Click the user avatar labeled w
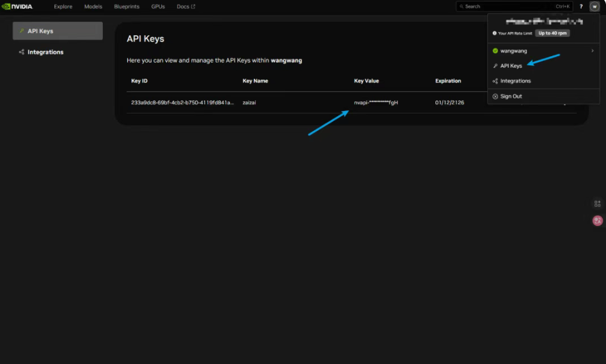 [x=594, y=6]
